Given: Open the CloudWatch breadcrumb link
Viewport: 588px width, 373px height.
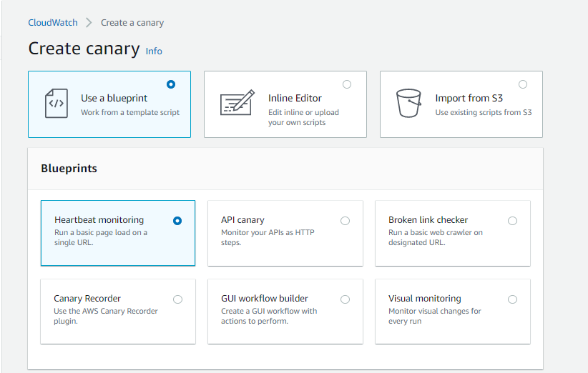Looking at the screenshot, I should (x=52, y=23).
